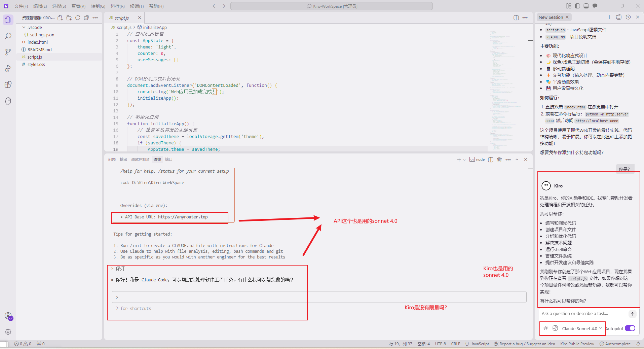Open the Extensions view
The image size is (644, 349).
[x=8, y=84]
